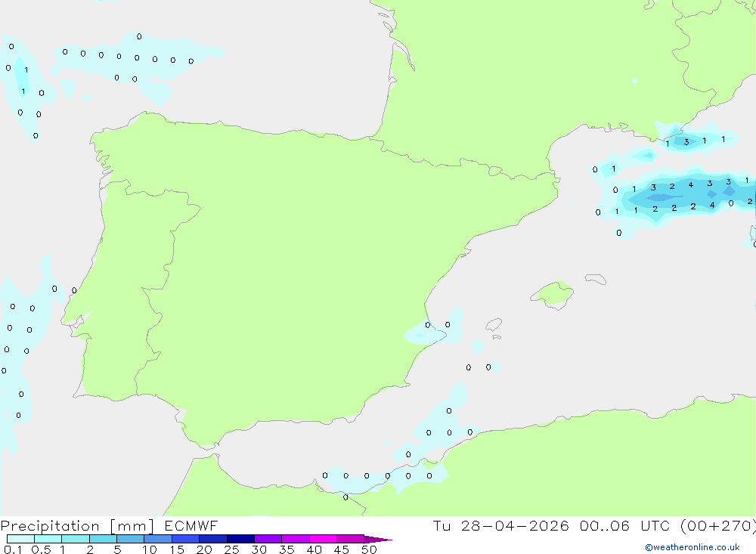Click the legend label '15'
Image resolution: width=756 pixels, height=554 pixels.
coord(177,549)
